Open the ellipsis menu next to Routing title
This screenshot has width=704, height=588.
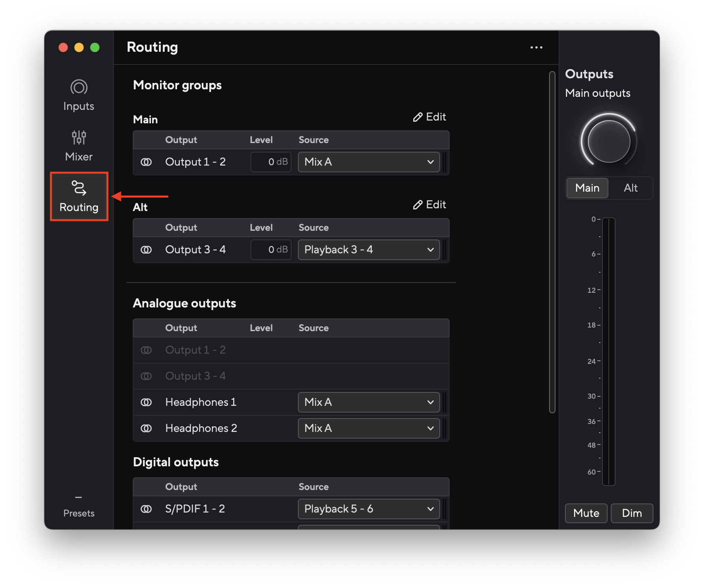pos(536,47)
